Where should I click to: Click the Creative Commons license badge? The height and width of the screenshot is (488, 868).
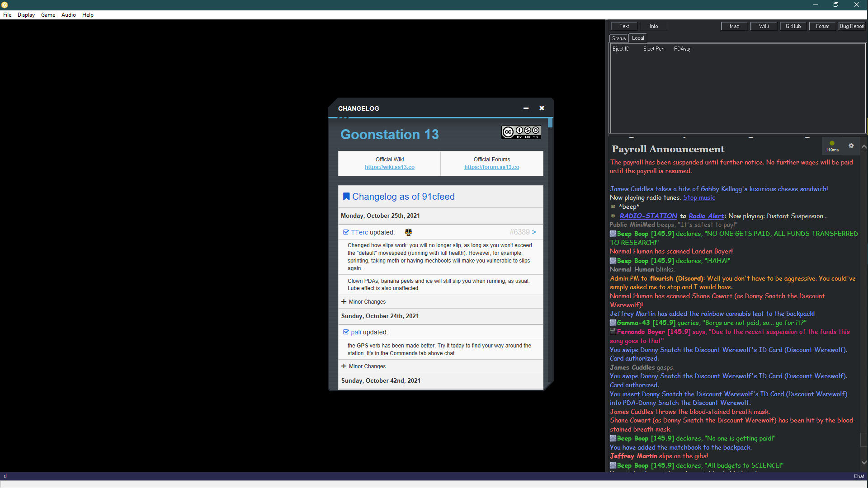[521, 132]
